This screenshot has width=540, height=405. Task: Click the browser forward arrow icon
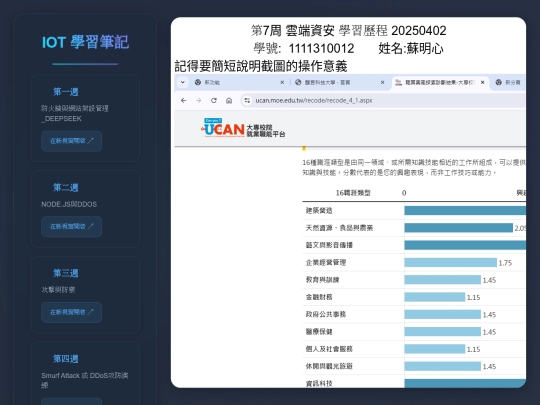(x=199, y=101)
